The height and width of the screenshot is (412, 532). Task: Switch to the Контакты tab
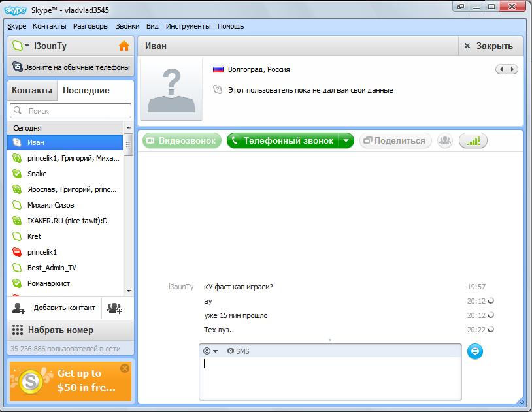coord(32,91)
